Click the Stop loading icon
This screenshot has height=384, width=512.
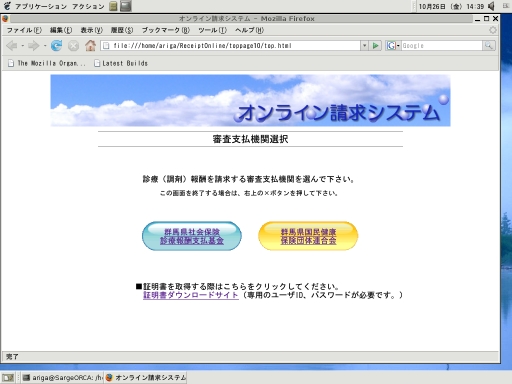coord(73,46)
